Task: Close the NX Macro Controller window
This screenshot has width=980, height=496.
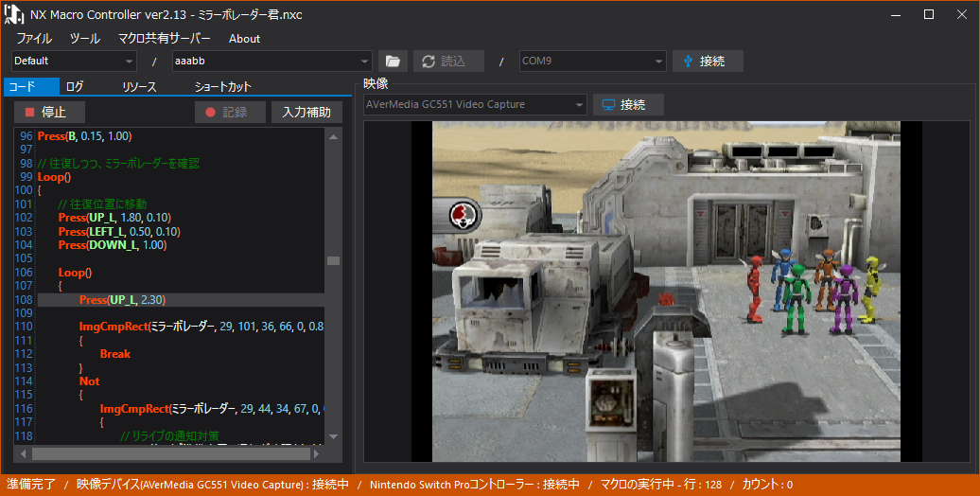Action: (x=962, y=14)
